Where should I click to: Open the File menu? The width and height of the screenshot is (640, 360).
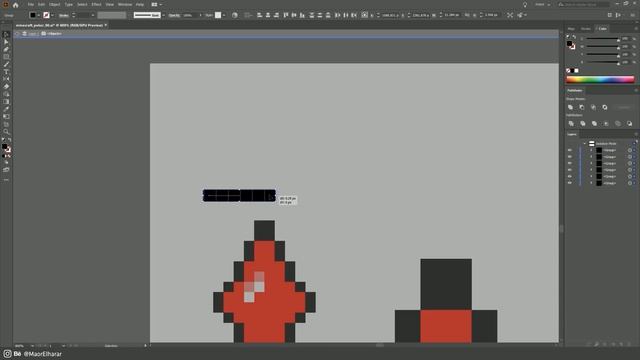(x=31, y=4)
